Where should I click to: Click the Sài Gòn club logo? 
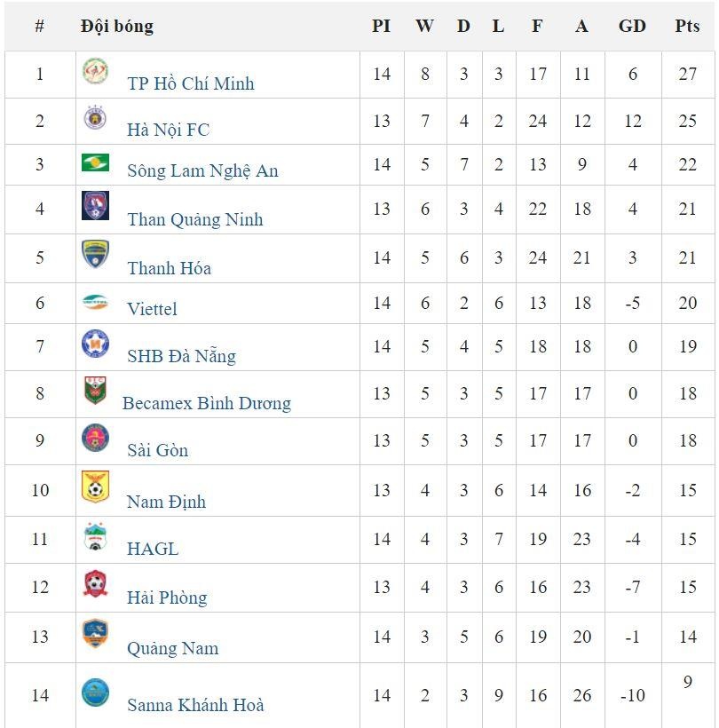tap(95, 437)
